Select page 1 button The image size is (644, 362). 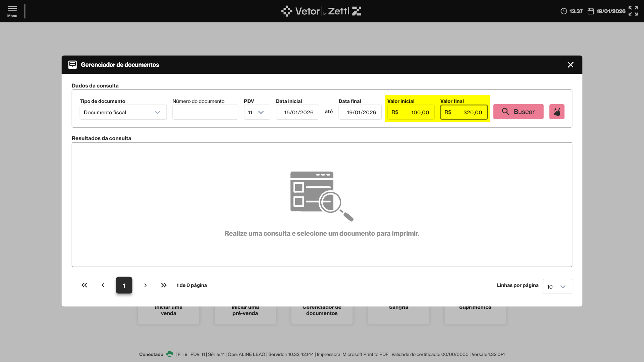124,285
